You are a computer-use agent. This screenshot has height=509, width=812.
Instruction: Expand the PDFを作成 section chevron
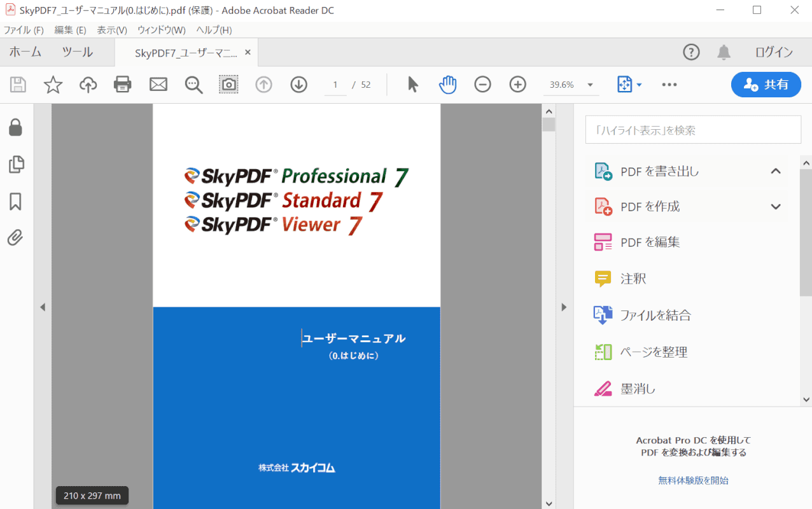point(776,207)
